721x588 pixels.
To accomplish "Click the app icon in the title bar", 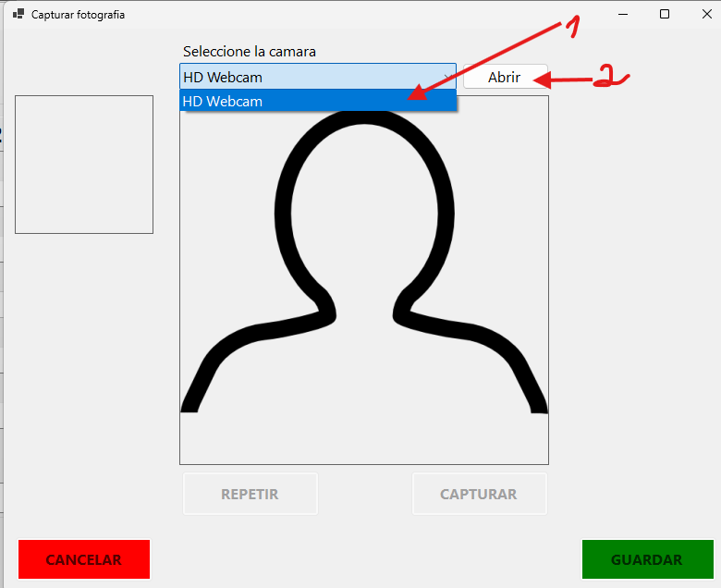I will (x=18, y=15).
